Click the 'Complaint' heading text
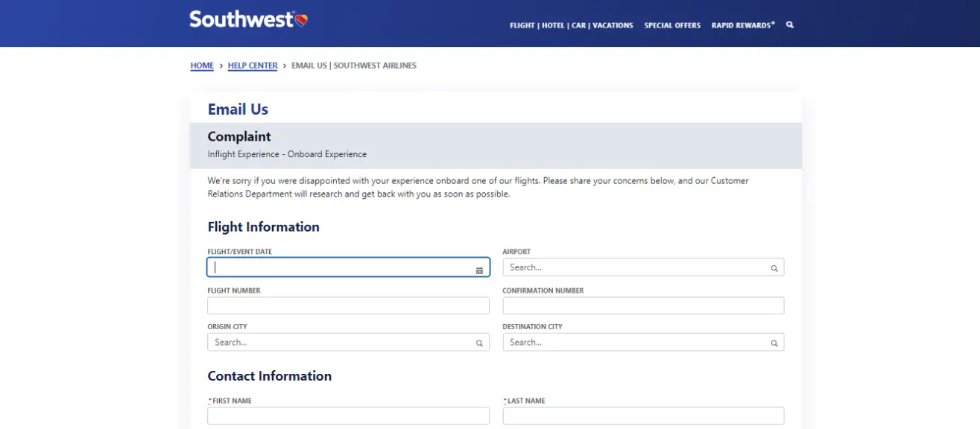This screenshot has height=429, width=980. tap(239, 137)
